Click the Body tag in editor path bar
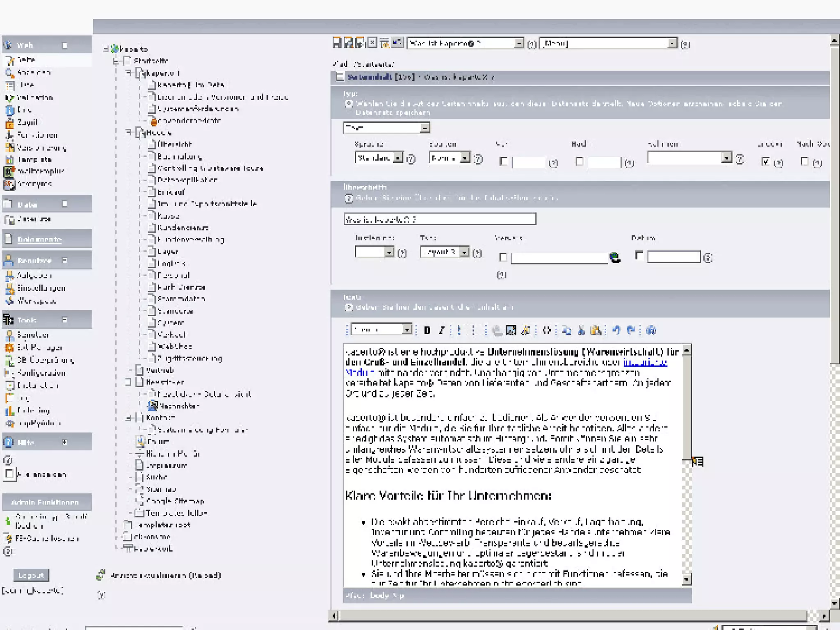Screen dimensions: 840x630 click(379, 595)
